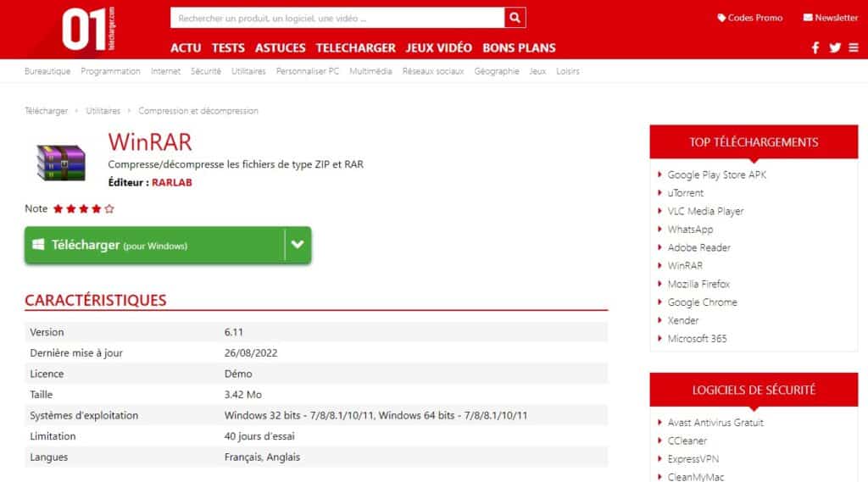The image size is (868, 482).
Task: Click the magnifying glass search button
Action: coord(515,18)
